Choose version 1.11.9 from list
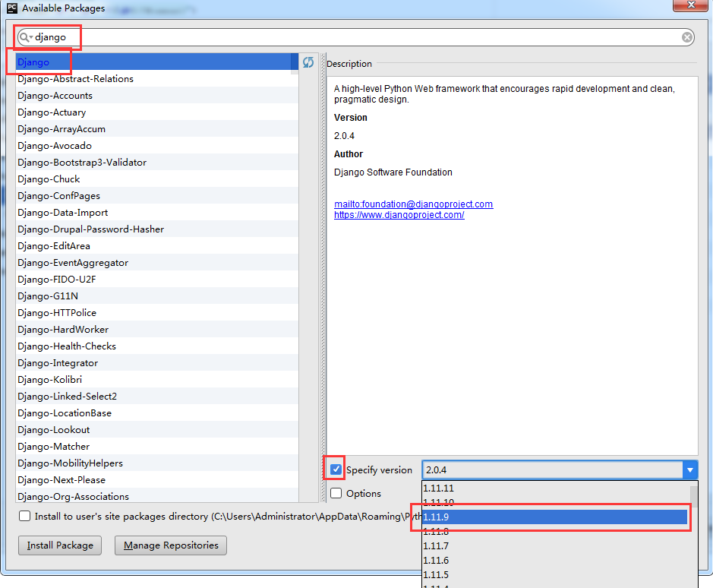The image size is (713, 588). coord(555,517)
